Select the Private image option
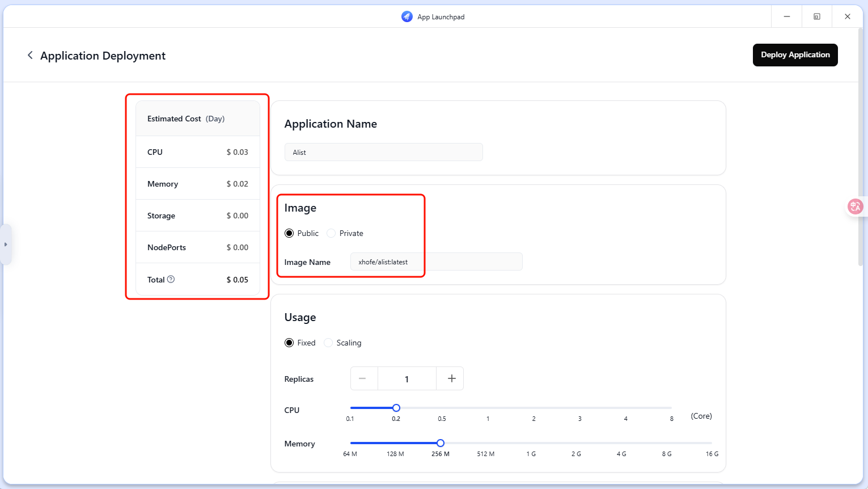 pyautogui.click(x=331, y=233)
